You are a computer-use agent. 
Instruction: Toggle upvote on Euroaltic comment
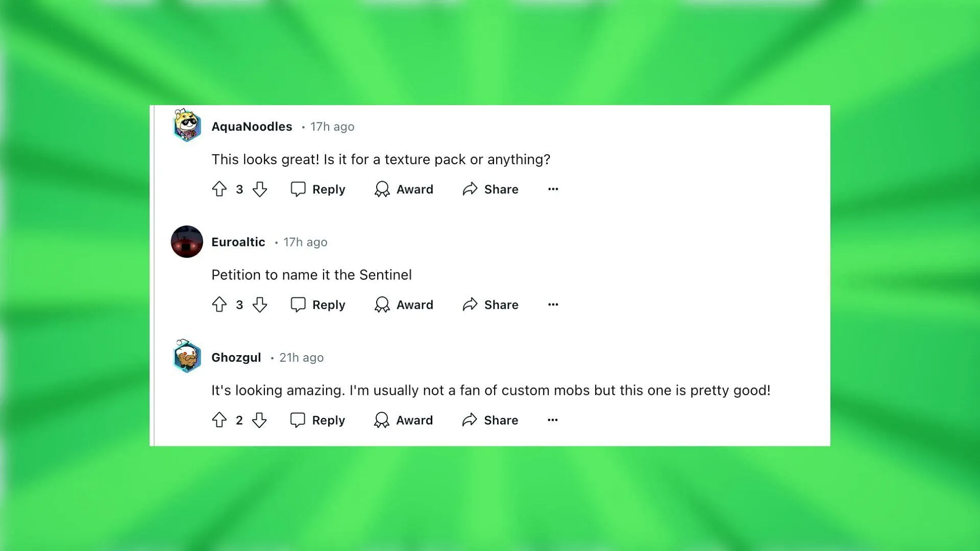[x=219, y=305]
